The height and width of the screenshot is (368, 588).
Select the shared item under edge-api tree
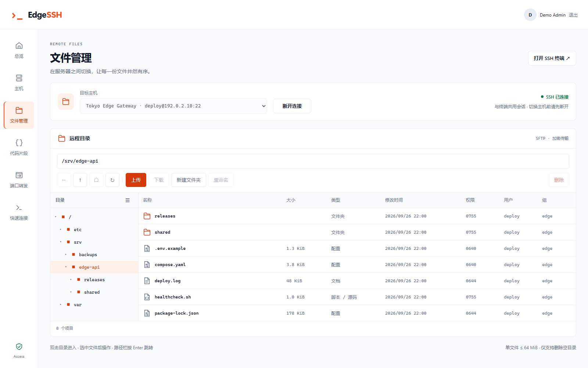click(92, 292)
